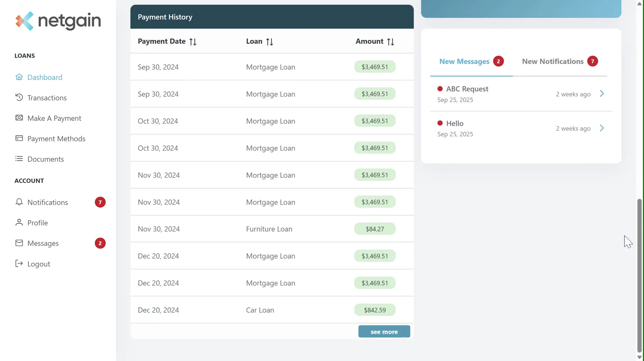Click the Logout exit icon
The width and height of the screenshot is (644, 361).
coord(19,263)
